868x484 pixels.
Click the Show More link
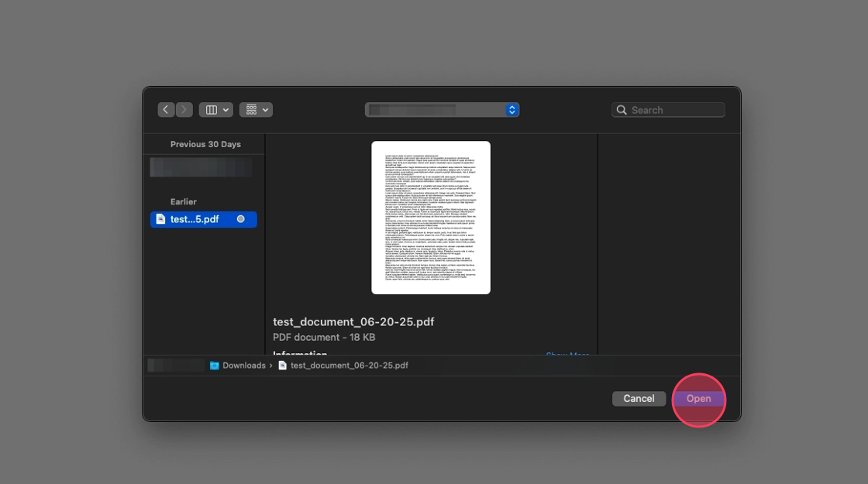pos(567,353)
